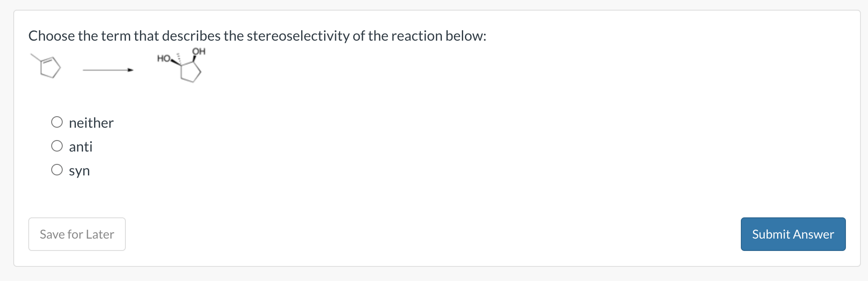Click the HO label on the product

click(x=163, y=58)
